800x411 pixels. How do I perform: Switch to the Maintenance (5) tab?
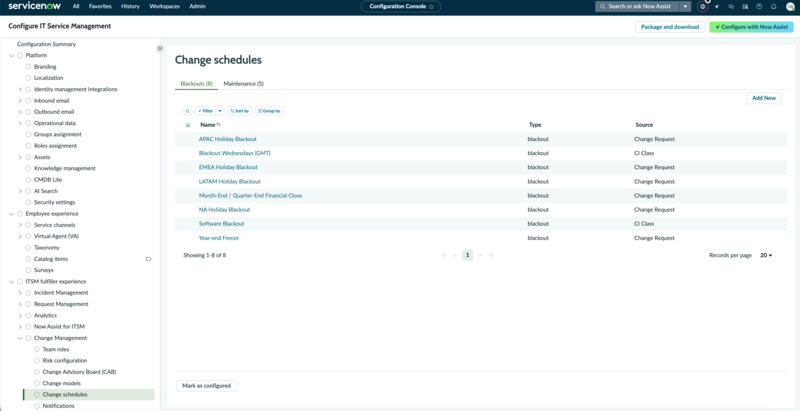[x=243, y=84]
